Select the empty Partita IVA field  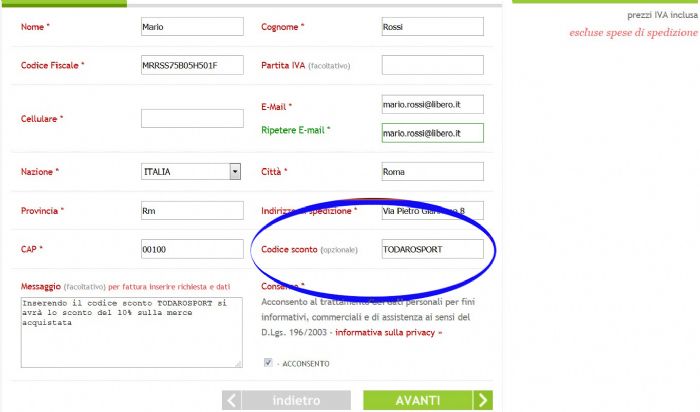pos(432,65)
